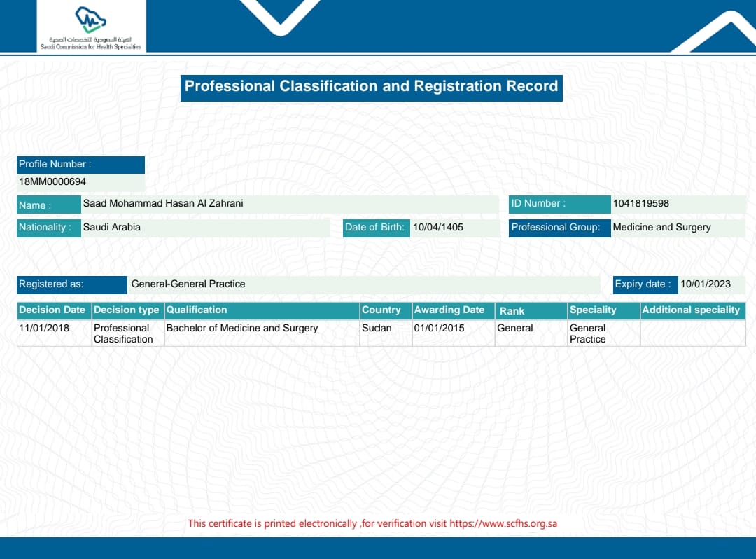Click the profile number value 18MM0000694
Screen dimensions: 756x559
52,182
